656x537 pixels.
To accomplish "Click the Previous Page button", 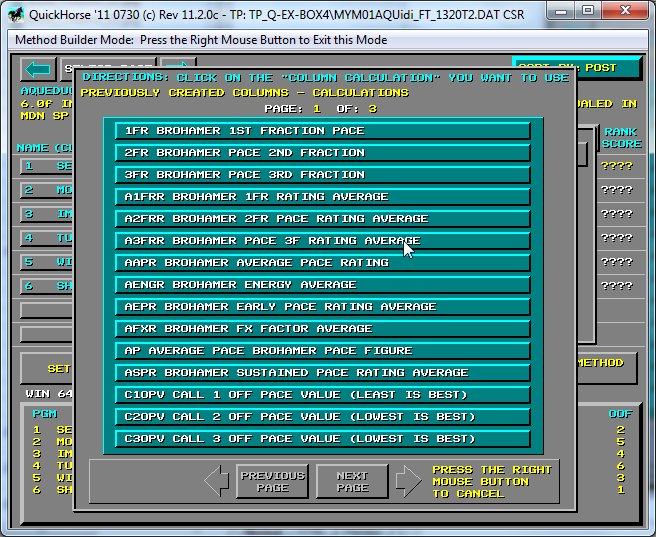I will [x=272, y=481].
